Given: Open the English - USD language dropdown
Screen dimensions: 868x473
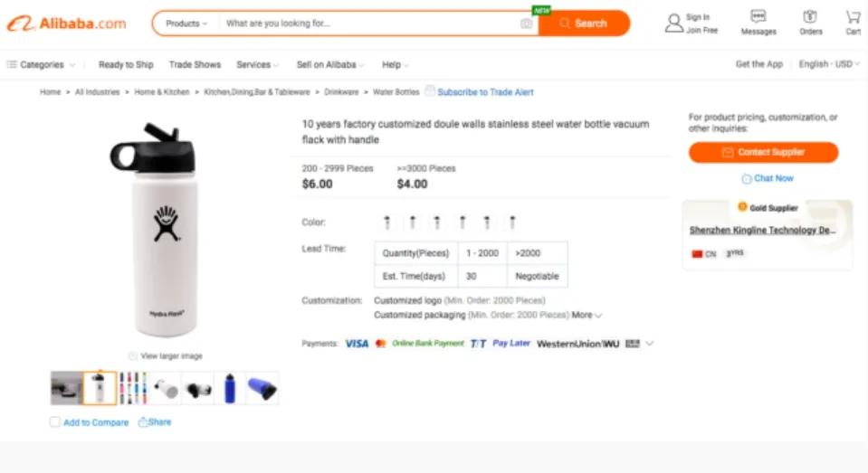Looking at the screenshot, I should point(828,64).
